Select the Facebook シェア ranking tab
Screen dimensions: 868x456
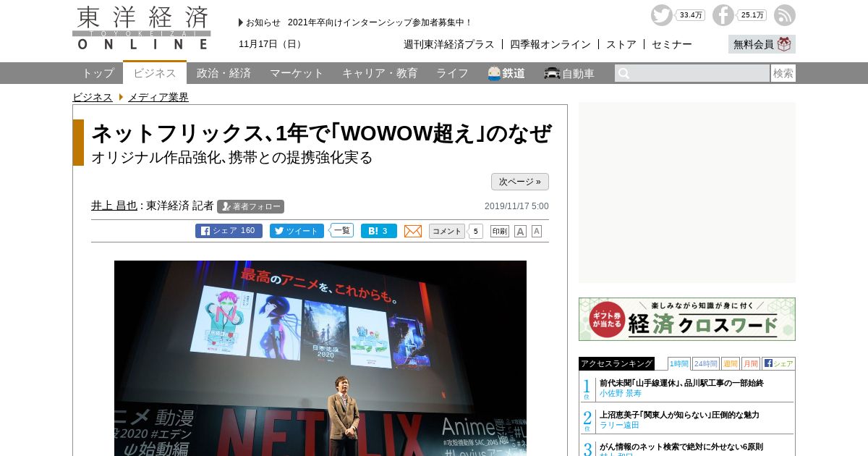(x=778, y=363)
